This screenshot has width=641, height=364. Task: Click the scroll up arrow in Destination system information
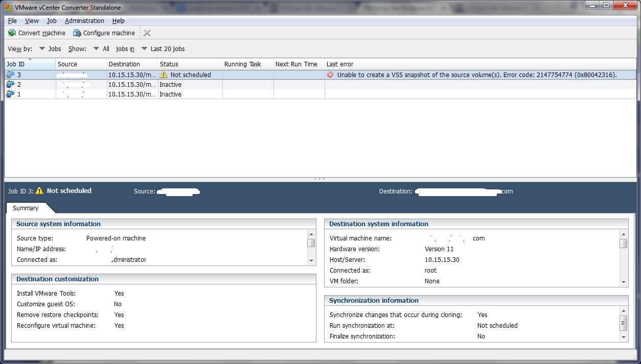click(x=624, y=234)
